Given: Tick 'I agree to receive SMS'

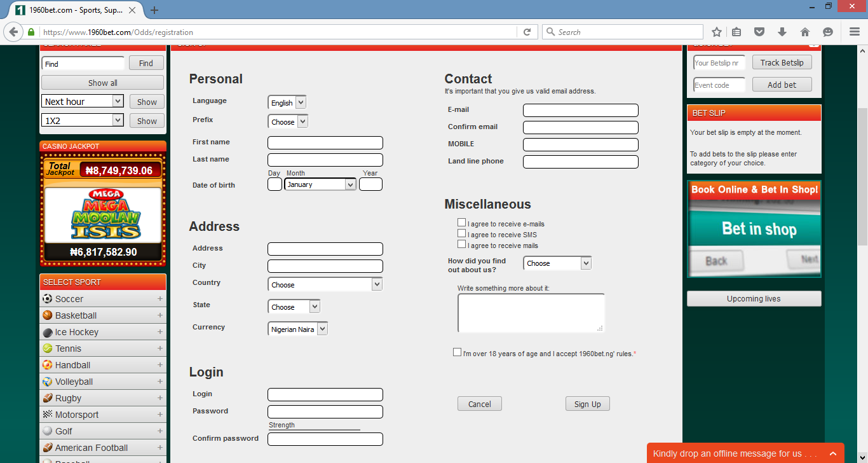Looking at the screenshot, I should click(x=462, y=233).
